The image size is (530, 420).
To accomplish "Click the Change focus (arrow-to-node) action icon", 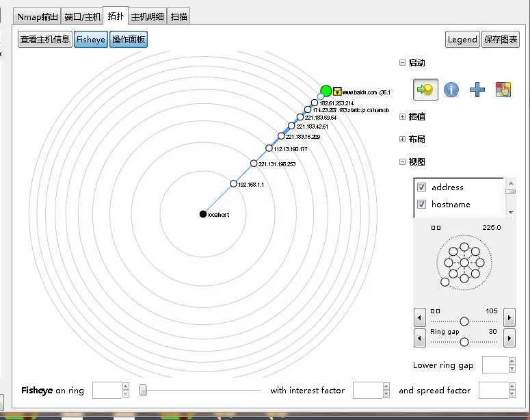I will (x=425, y=90).
